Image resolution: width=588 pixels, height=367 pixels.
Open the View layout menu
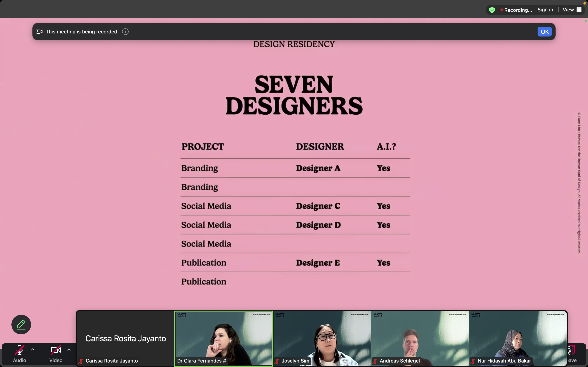(568, 10)
